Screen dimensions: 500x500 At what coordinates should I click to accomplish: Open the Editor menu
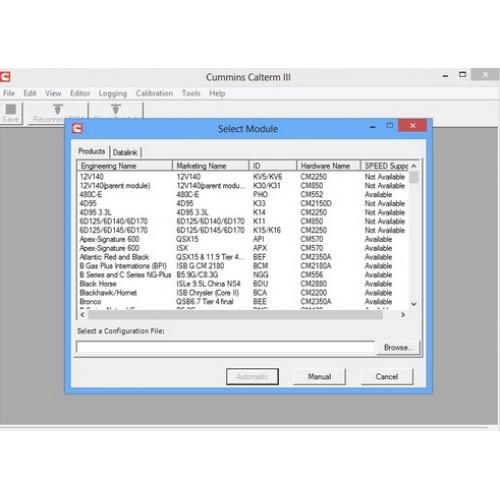80,93
